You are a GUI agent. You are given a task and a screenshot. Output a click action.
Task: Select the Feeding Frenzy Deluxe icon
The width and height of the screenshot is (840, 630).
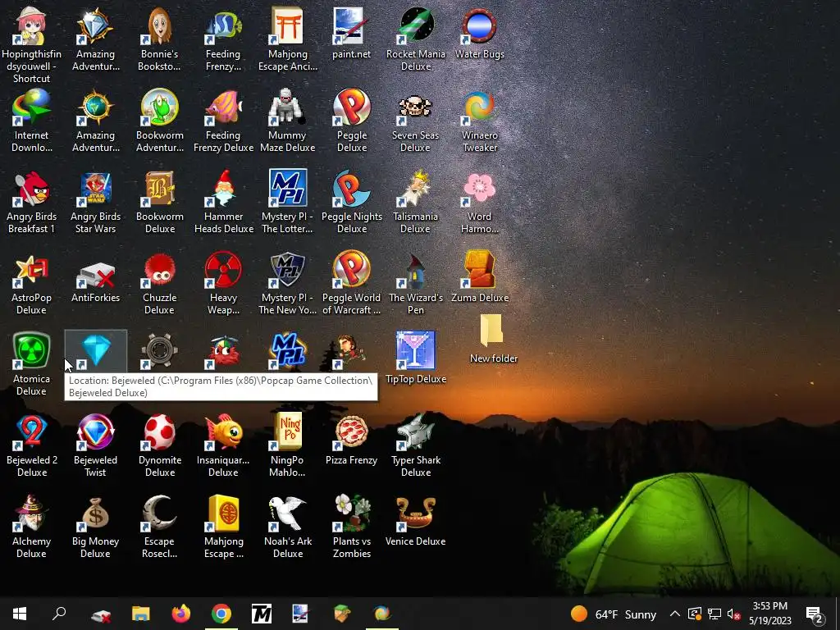pos(223,107)
